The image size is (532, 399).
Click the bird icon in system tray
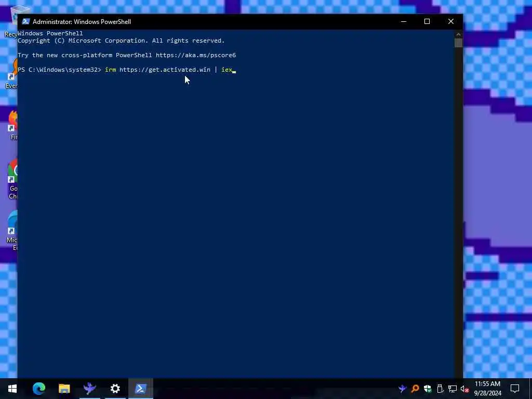click(x=403, y=389)
